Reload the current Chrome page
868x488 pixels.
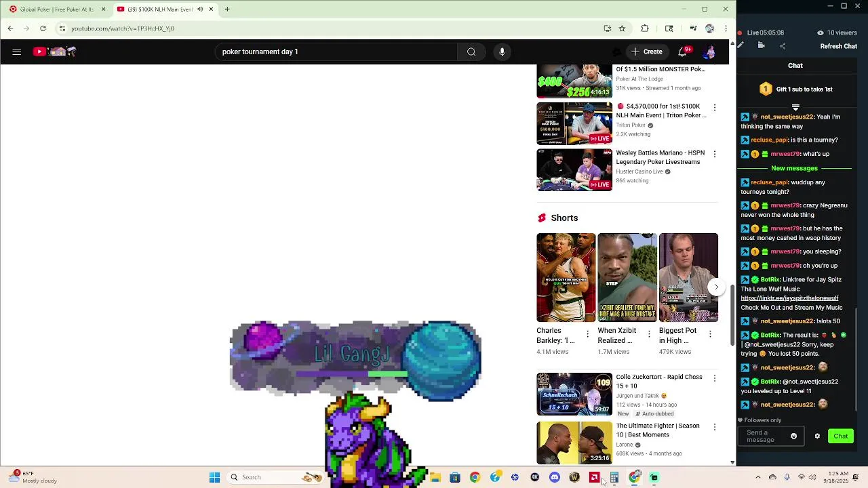(x=43, y=28)
